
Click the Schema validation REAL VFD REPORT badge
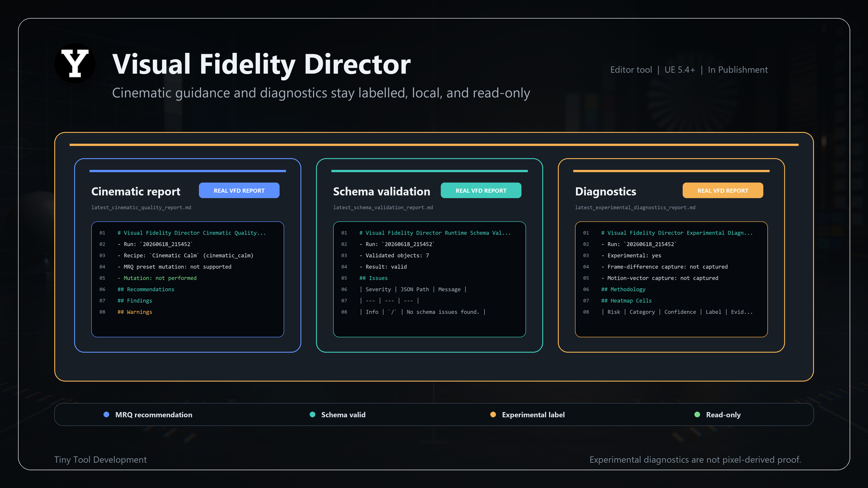[481, 191]
